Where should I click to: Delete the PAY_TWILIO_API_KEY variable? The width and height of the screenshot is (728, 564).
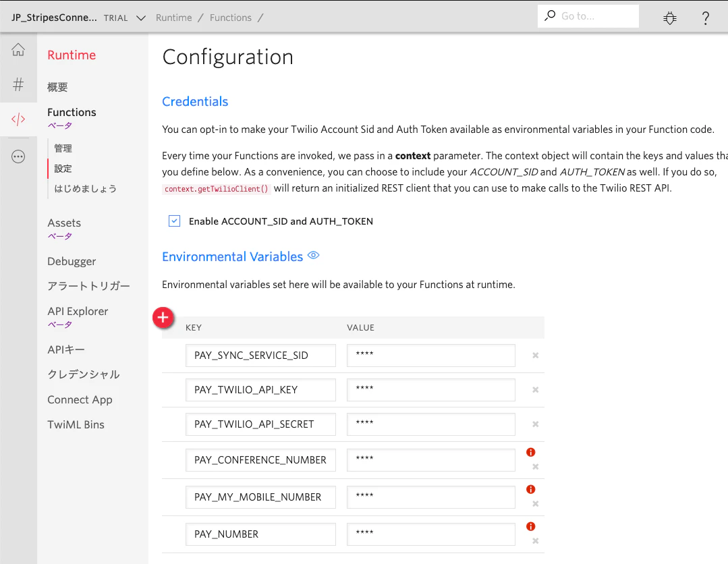pos(535,389)
